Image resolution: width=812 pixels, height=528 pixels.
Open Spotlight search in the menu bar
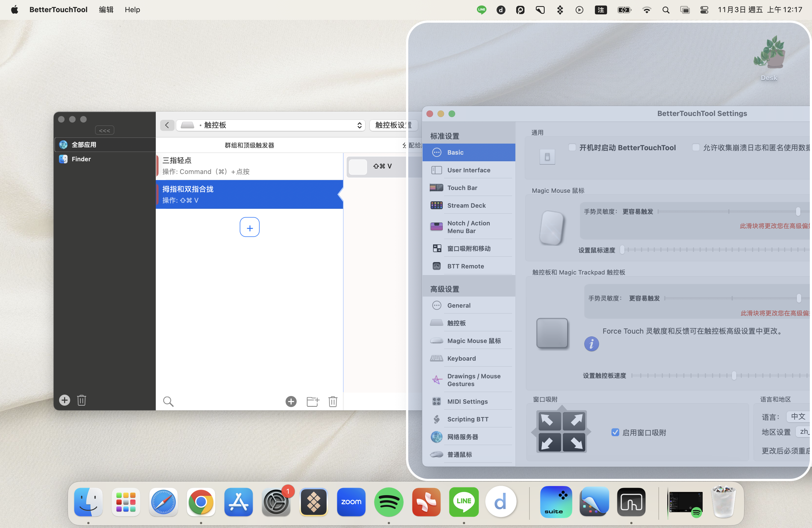coord(666,10)
